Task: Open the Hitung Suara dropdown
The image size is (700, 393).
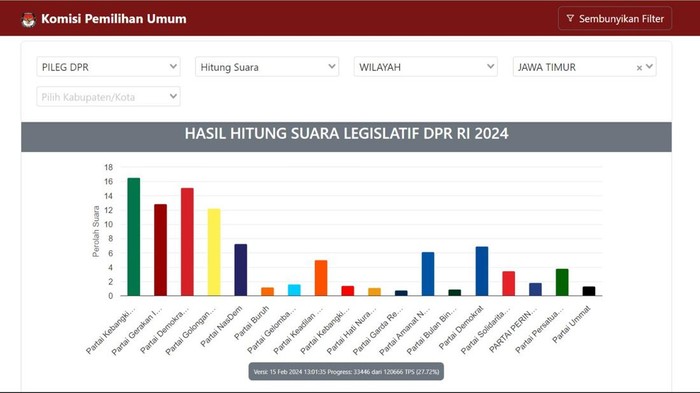Action: point(267,67)
